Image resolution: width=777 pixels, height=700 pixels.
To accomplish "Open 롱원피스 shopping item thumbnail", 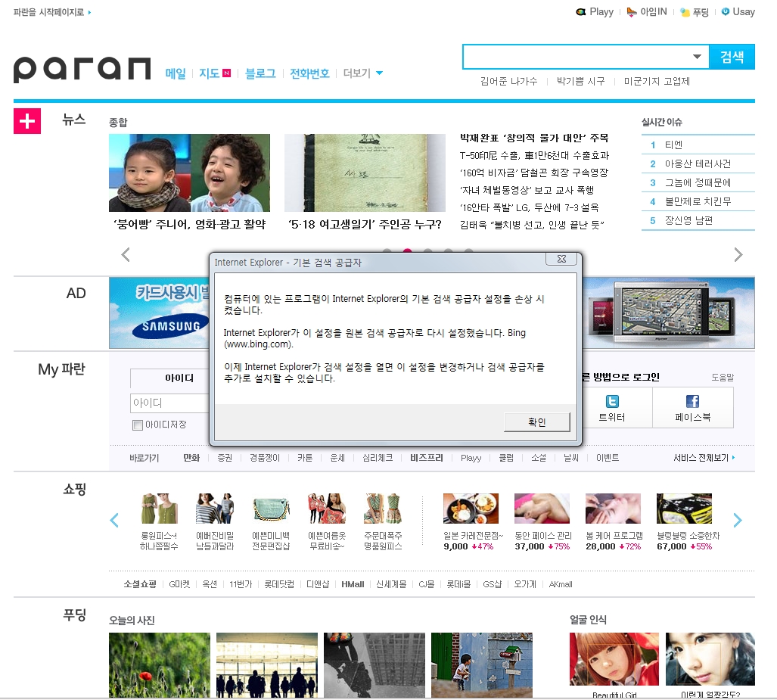I will (x=159, y=509).
